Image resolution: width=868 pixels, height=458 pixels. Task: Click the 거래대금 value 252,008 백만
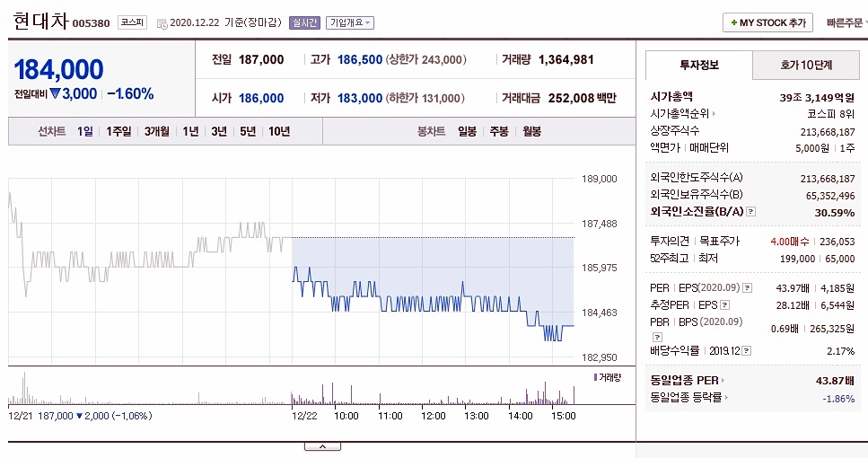click(582, 98)
